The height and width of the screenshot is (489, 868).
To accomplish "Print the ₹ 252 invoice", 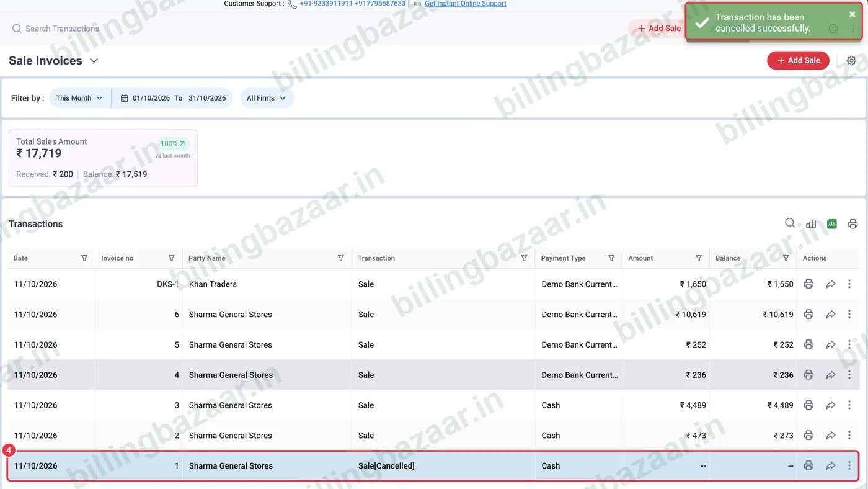I will (x=808, y=344).
